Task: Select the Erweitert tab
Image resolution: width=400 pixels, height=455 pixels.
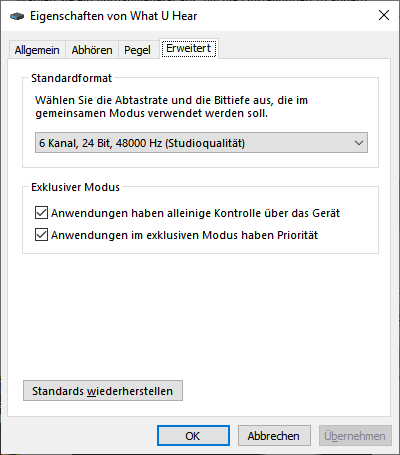Action: [189, 49]
